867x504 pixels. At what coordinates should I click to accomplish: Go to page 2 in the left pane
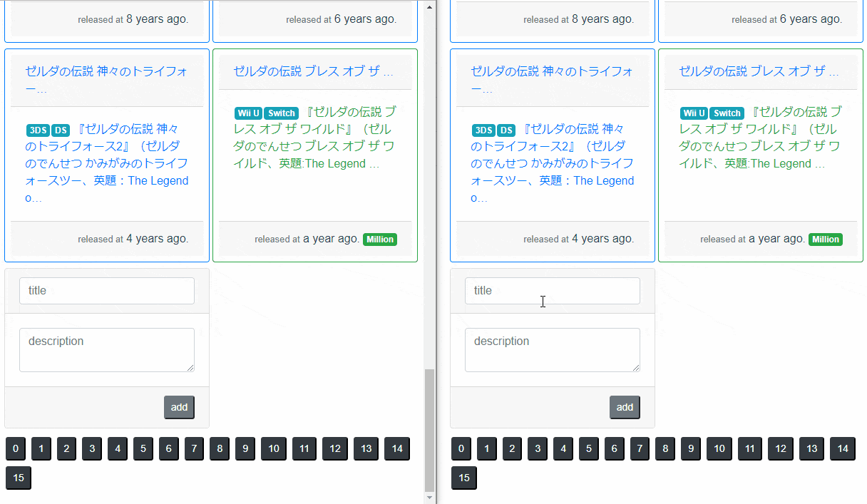pos(66,448)
